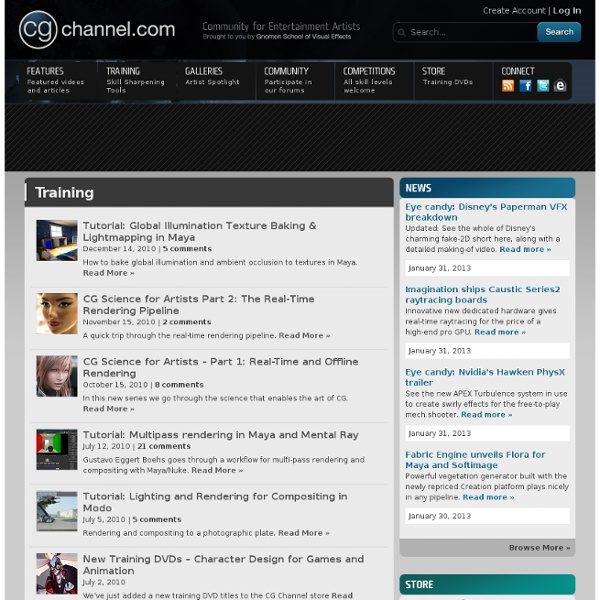600x600 pixels.
Task: Open 8 comments on Part 1 article
Action: (179, 385)
